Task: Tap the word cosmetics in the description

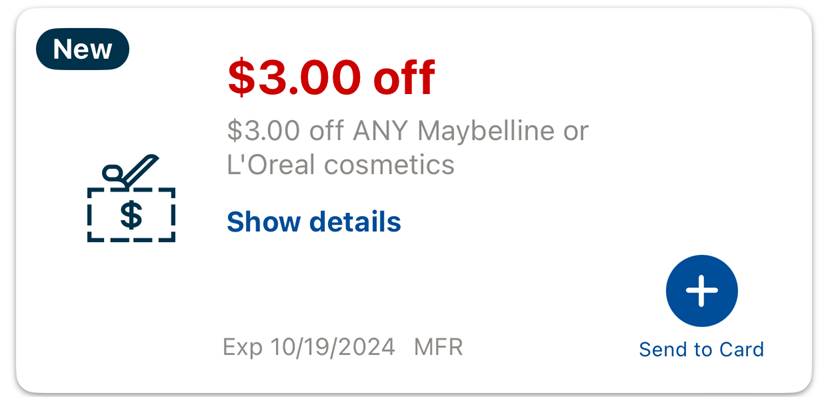Action: pyautogui.click(x=389, y=165)
